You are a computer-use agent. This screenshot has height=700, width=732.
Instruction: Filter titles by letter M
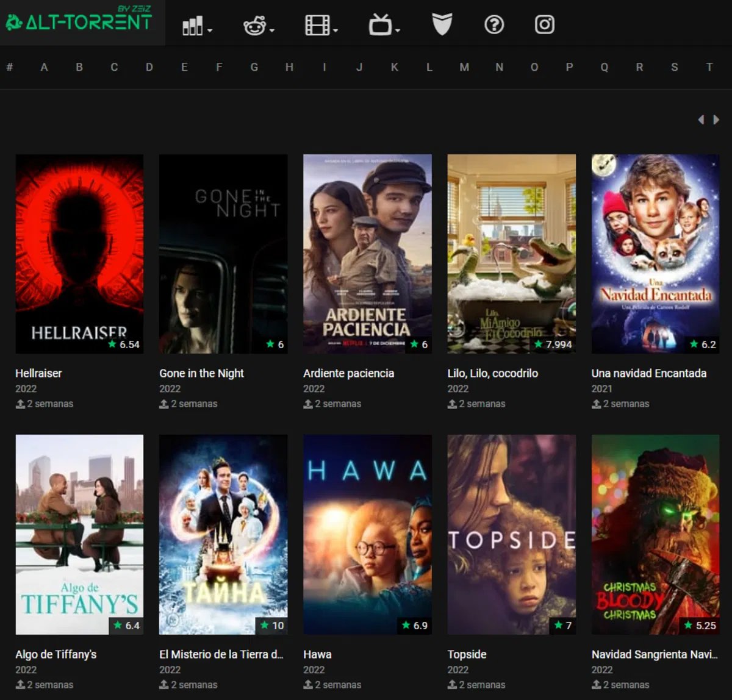click(464, 67)
